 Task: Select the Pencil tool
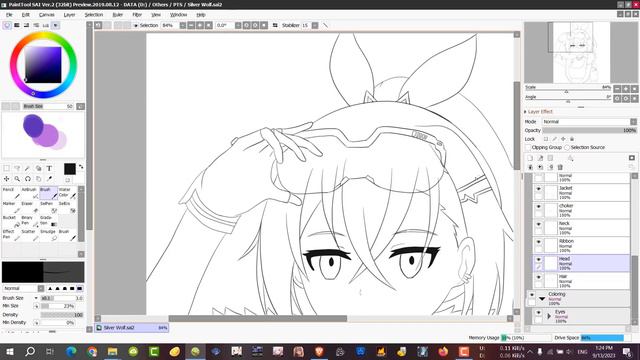pos(11,193)
